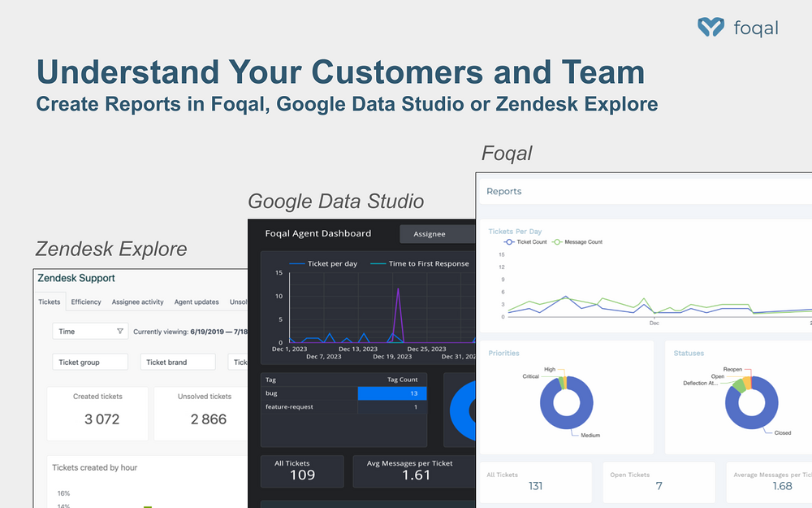Click the Foqal Agent Dashboard title
The image size is (812, 508).
[x=318, y=233]
